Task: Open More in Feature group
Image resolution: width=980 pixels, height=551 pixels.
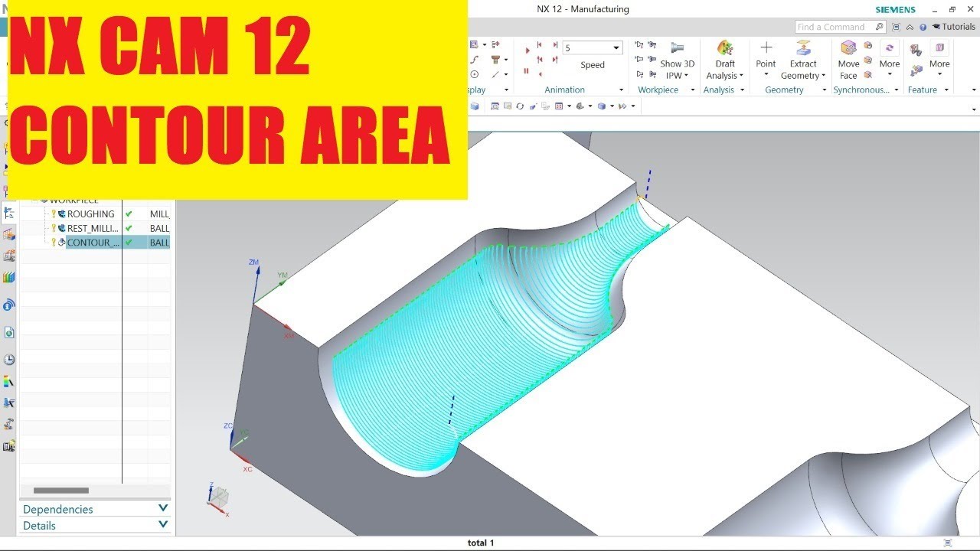Action: tap(939, 60)
